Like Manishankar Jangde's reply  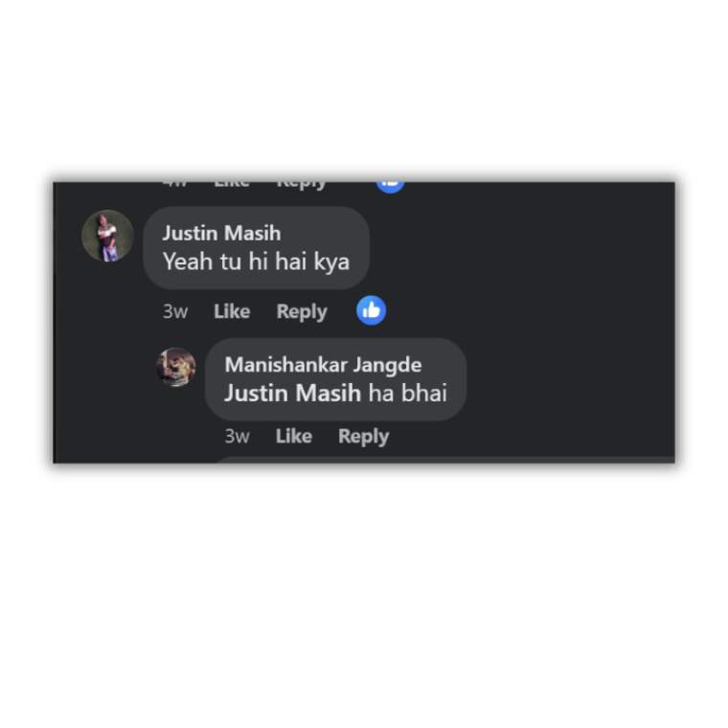293,437
